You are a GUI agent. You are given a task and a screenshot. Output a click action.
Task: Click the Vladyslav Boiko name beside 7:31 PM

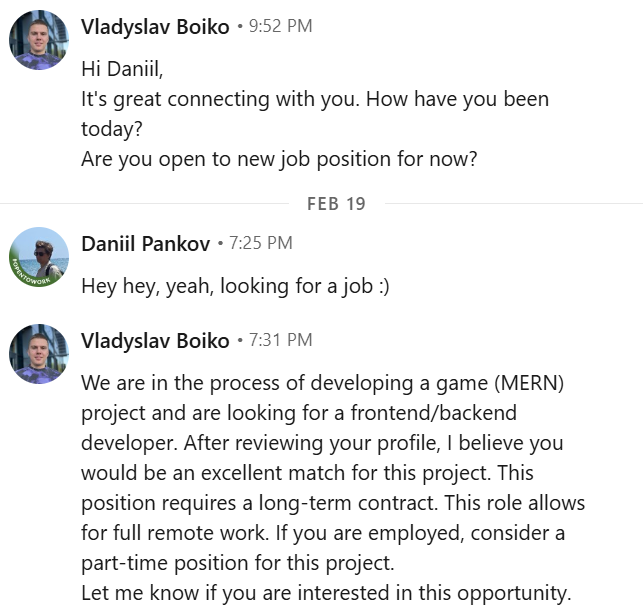pyautogui.click(x=155, y=341)
